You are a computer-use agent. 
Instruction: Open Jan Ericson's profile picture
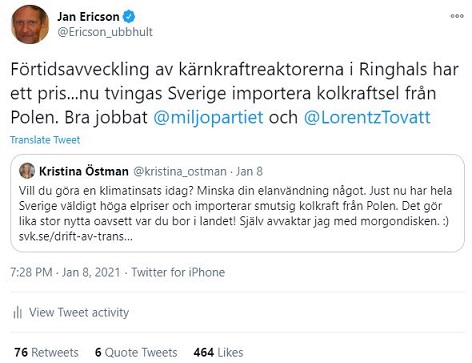click(x=30, y=24)
